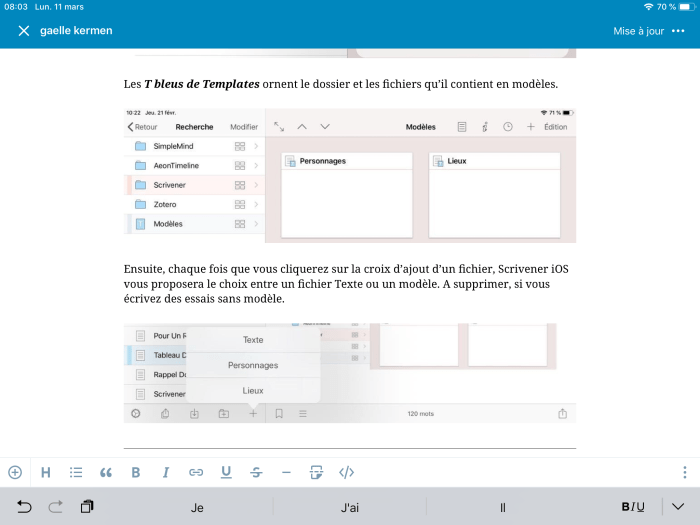Choose the "J'ai" keyboard suggestion
The image size is (700, 525).
(350, 507)
